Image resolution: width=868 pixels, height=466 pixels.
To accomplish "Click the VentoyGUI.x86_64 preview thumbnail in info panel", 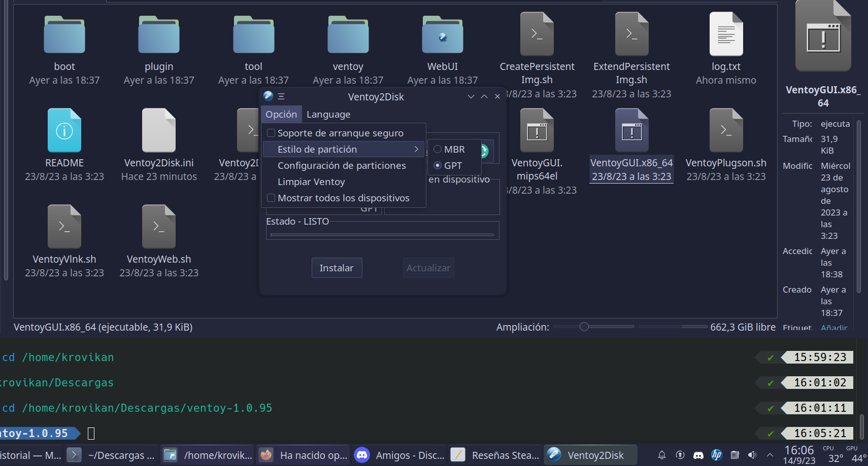I will (823, 35).
